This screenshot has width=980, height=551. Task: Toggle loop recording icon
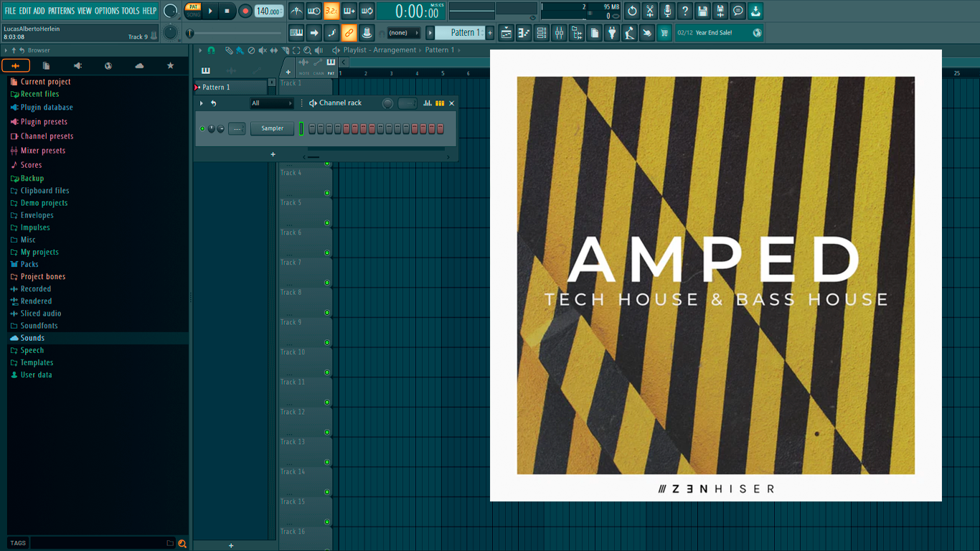[367, 11]
